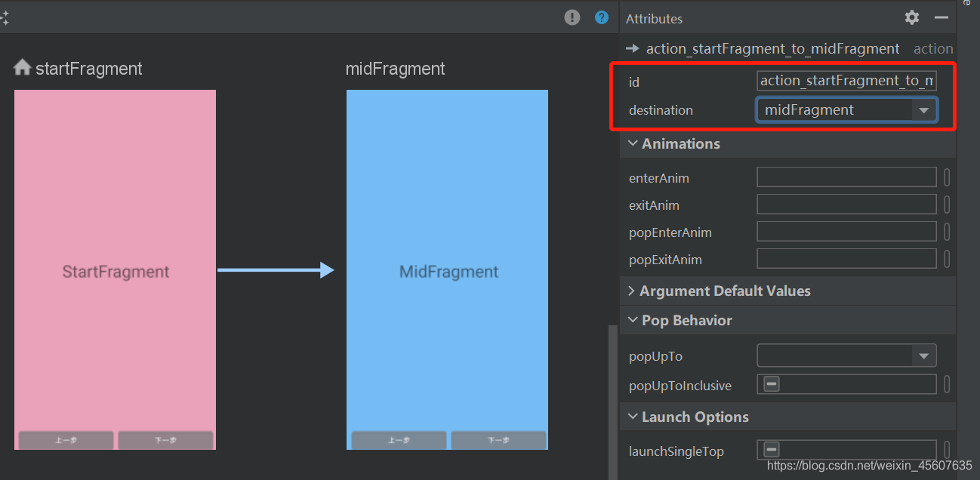980x480 pixels.
Task: Click the id input field
Action: [846, 81]
